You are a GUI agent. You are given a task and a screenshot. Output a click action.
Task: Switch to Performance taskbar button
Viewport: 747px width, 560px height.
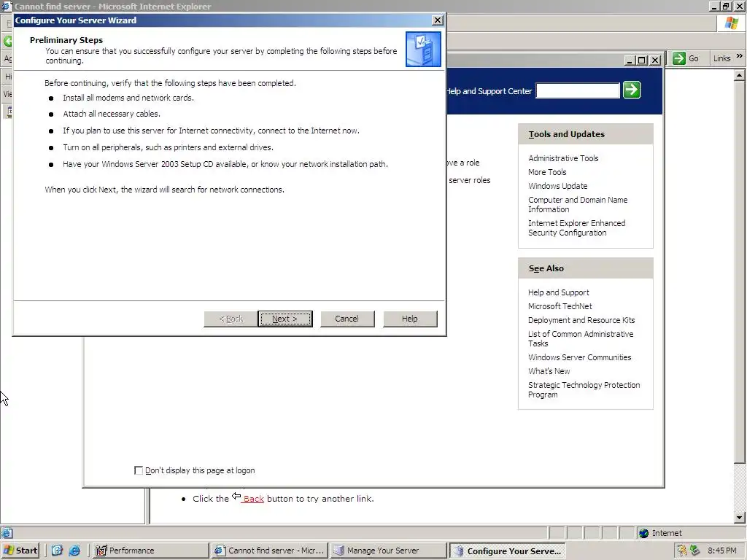[x=150, y=551]
